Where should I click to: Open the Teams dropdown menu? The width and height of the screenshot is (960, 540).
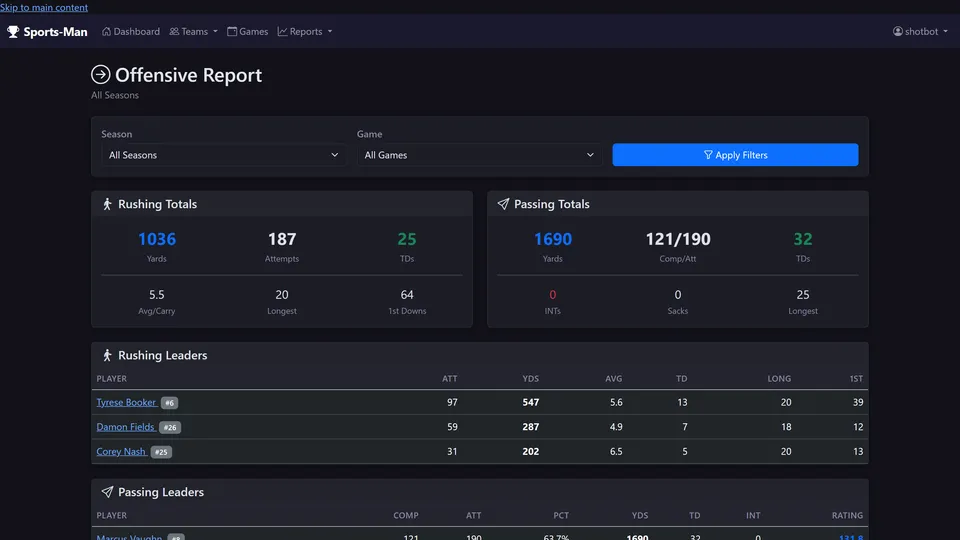click(193, 31)
